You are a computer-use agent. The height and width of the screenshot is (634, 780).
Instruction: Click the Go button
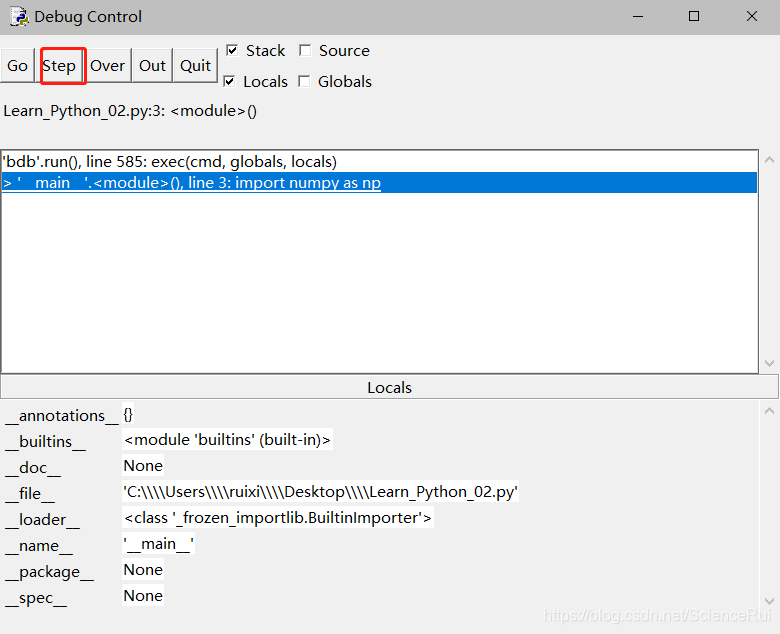click(17, 66)
